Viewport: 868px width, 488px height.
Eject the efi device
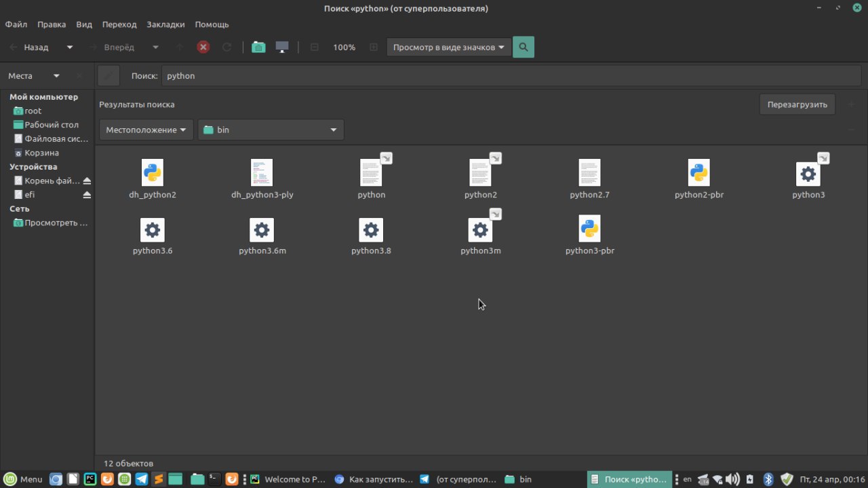[x=87, y=195]
